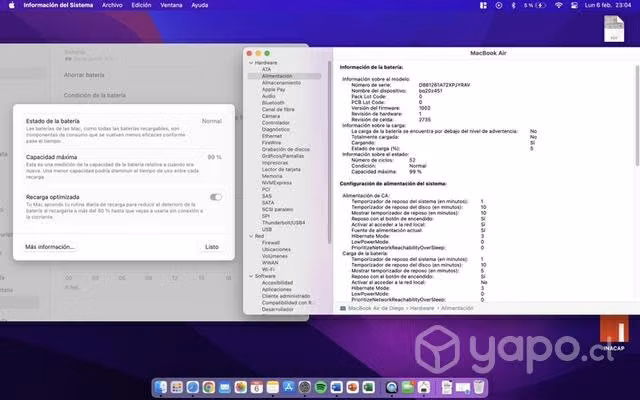Open Control Center from the menu bar
This screenshot has height=400, width=640.
point(574,5)
